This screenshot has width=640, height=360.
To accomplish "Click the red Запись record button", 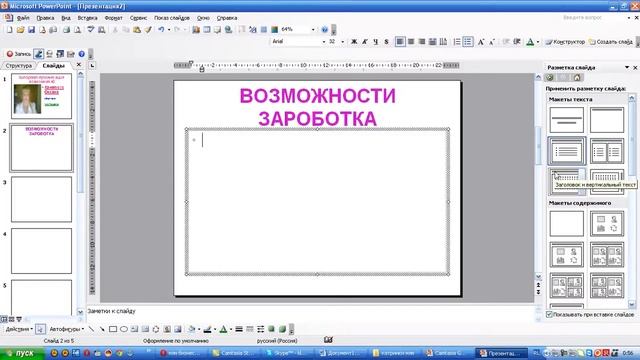I will (x=18, y=54).
